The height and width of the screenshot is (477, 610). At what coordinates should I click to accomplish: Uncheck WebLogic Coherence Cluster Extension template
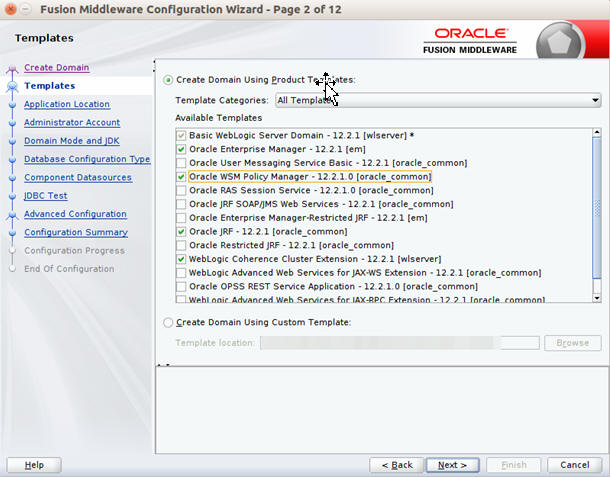click(x=181, y=259)
